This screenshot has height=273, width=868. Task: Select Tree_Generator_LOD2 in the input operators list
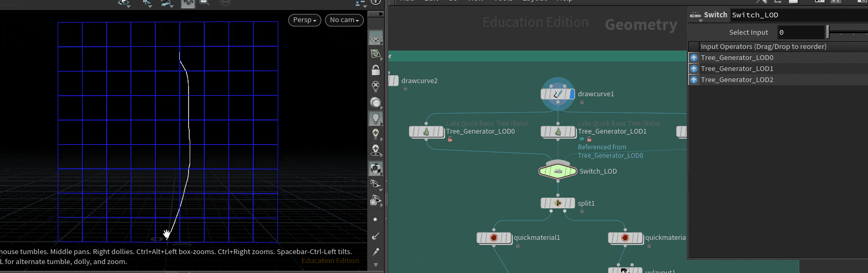coord(783,80)
